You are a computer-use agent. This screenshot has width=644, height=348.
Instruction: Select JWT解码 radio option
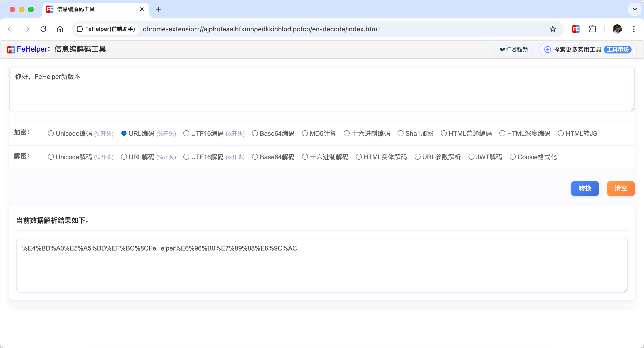point(471,157)
